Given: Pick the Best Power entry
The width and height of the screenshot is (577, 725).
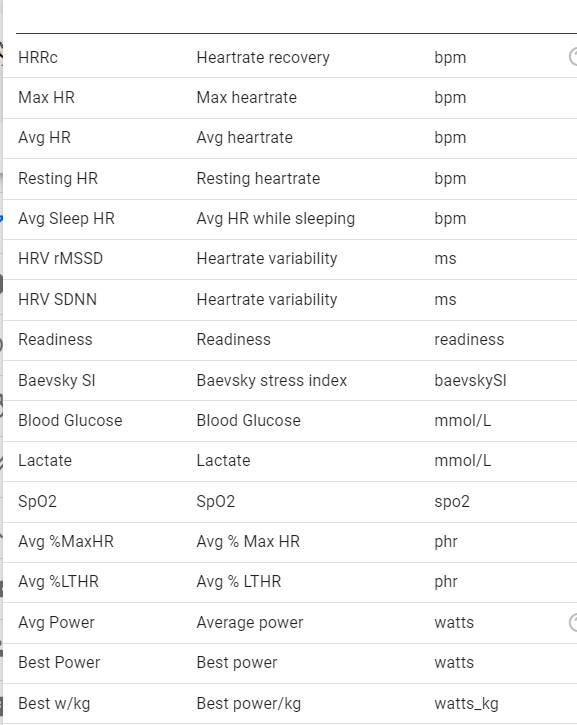Looking at the screenshot, I should [x=290, y=663].
